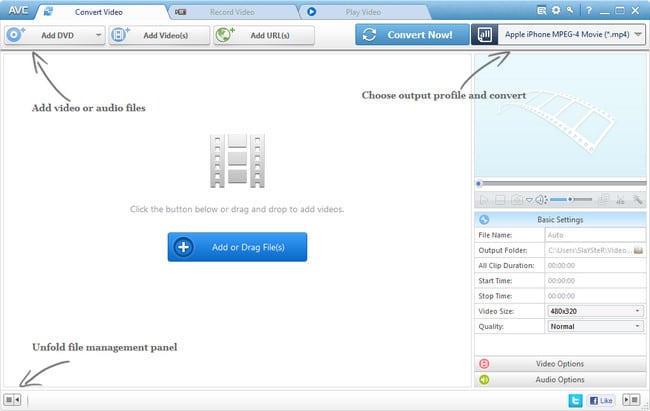Open the Apple iPhone MPEG-4 profile dropdown
Screen dimensions: 650x411
(x=572, y=34)
